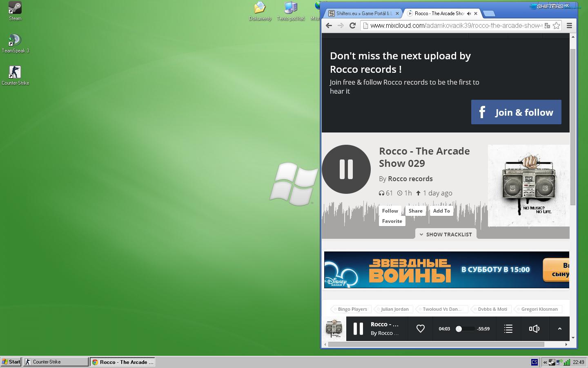Select the Counter-Strike desktop shortcut
The height and width of the screenshot is (368, 588).
coord(15,76)
